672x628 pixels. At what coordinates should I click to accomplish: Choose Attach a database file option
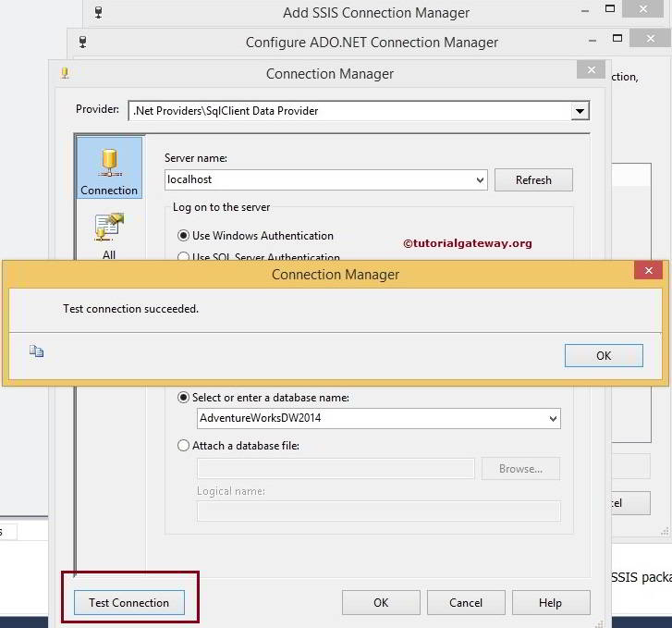pyautogui.click(x=238, y=446)
